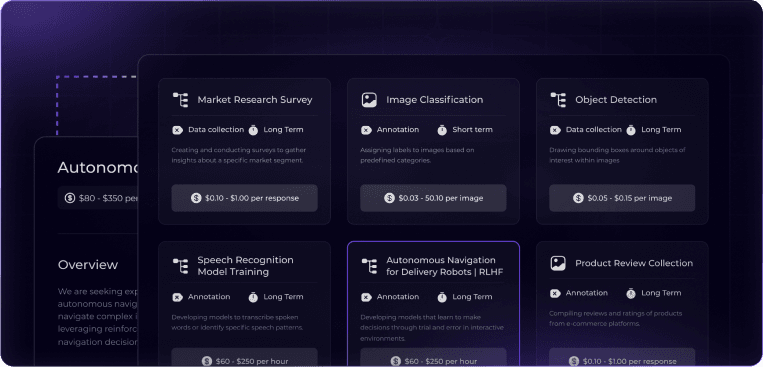Screen dimensions: 763x367
Task: Click the Market Research Survey tree icon
Action: 181,100
